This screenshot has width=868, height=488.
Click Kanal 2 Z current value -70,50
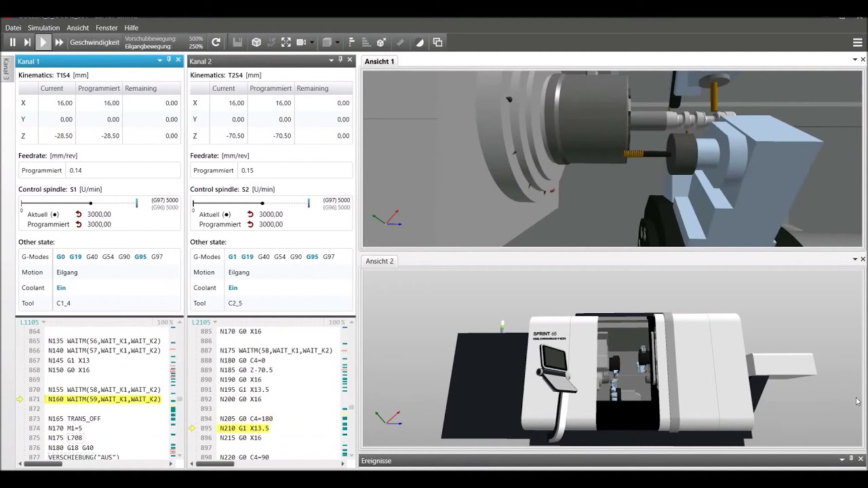(235, 136)
